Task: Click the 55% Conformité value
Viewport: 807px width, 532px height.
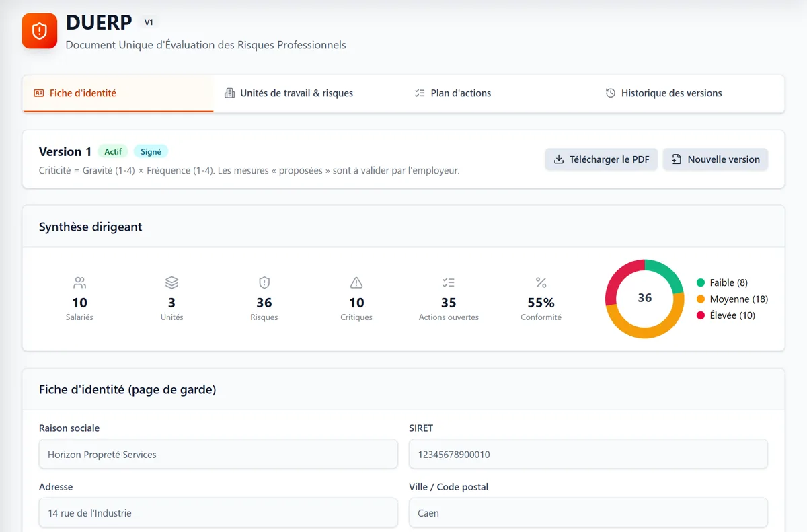Action: tap(541, 303)
